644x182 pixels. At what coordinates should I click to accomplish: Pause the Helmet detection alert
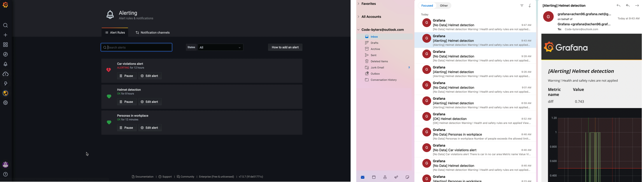pyautogui.click(x=127, y=102)
